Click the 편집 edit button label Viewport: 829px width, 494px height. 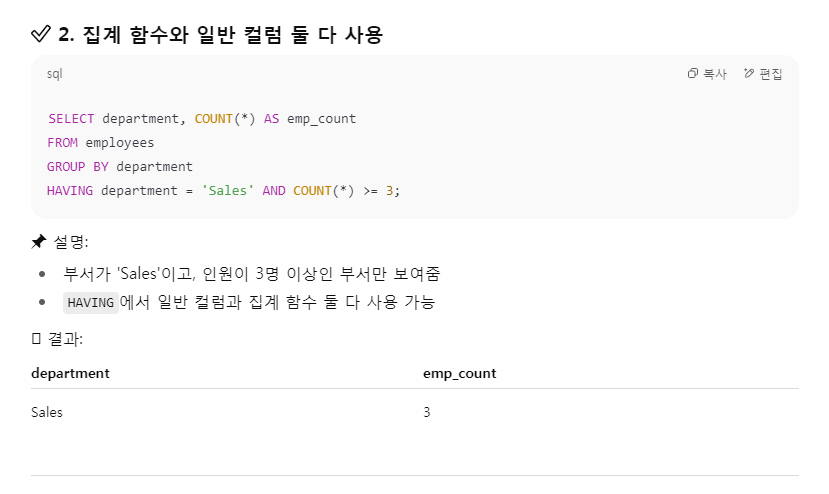(771, 74)
